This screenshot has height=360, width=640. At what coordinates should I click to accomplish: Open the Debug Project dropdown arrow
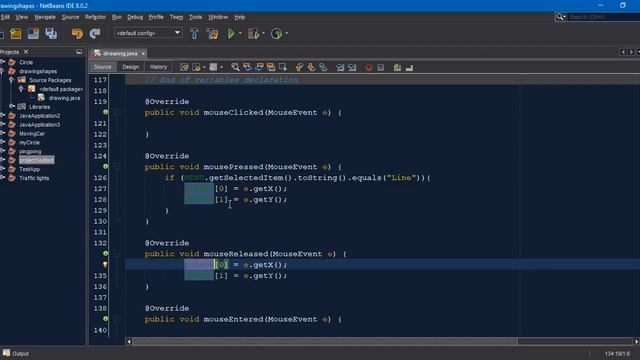[263, 33]
